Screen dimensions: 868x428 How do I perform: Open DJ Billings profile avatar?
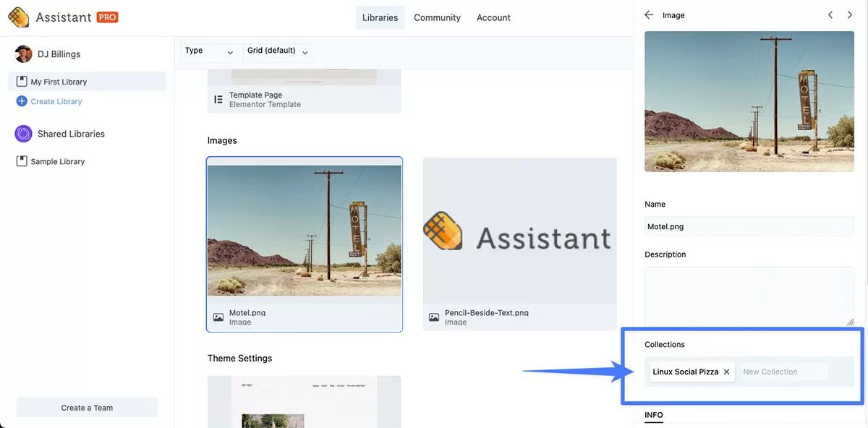tap(24, 54)
